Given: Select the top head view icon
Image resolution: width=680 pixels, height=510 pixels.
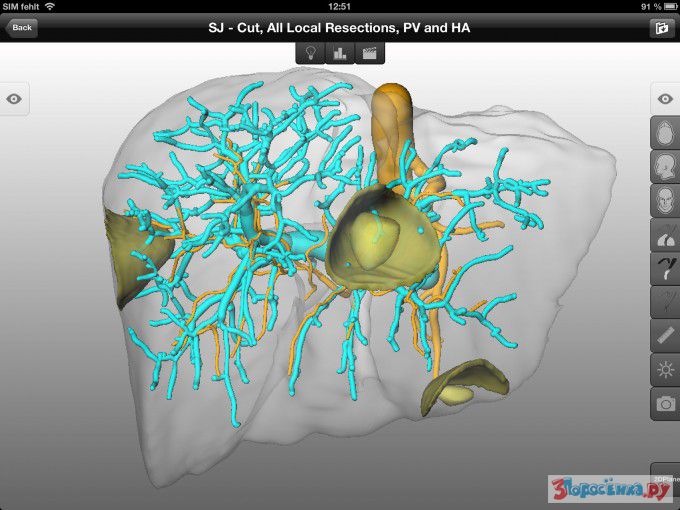Looking at the screenshot, I should [665, 132].
